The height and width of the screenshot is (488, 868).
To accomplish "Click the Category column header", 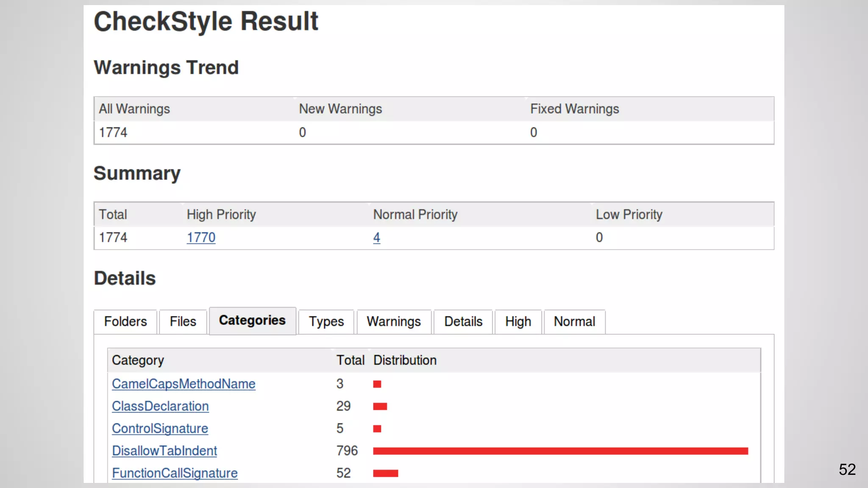I will [x=138, y=360].
